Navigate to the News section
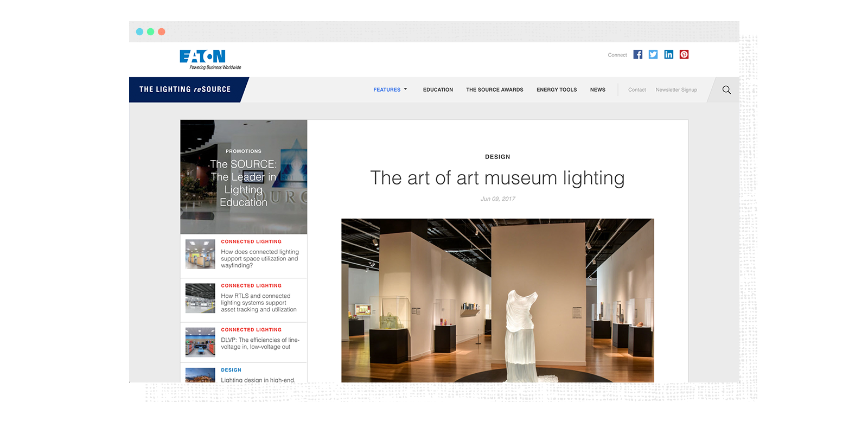 (597, 90)
